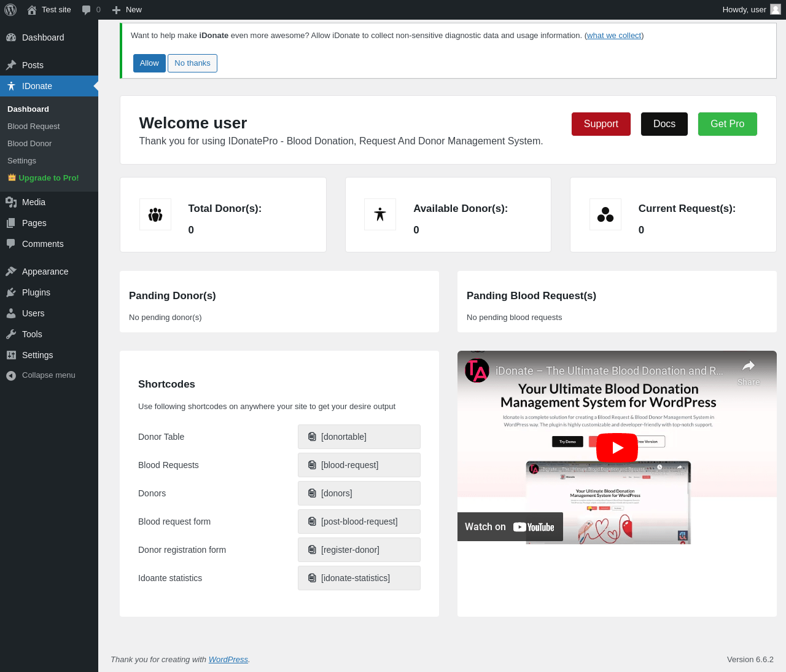This screenshot has height=672, width=786.
Task: Click the Posts pin icon
Action: pyautogui.click(x=11, y=65)
